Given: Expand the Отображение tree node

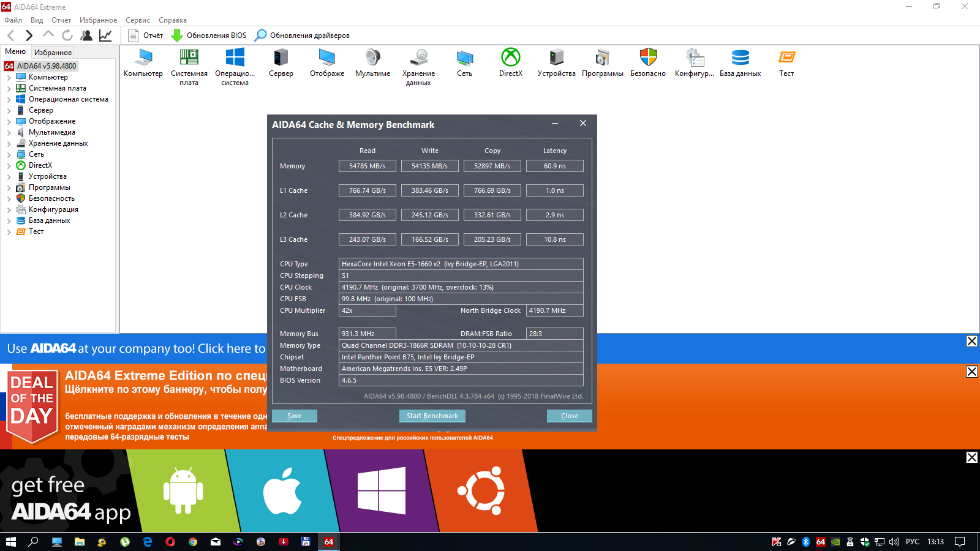Looking at the screenshot, I should [9, 122].
